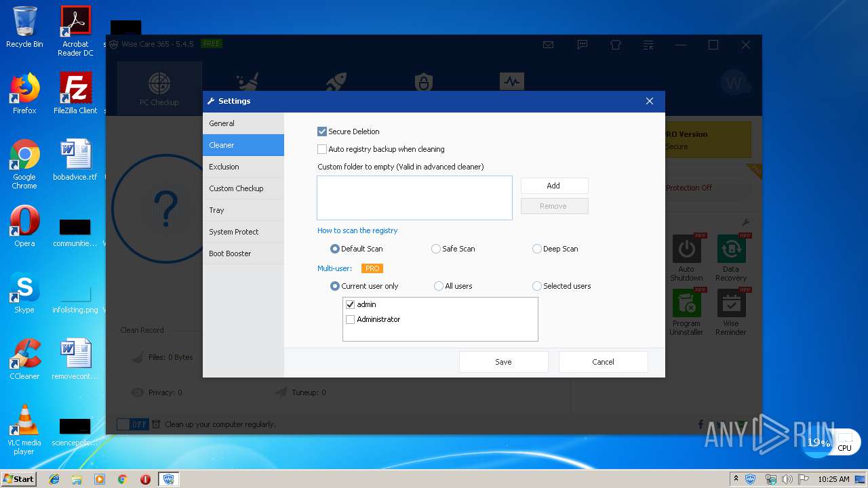
Task: Click the skin shirt icon in title bar
Action: pyautogui.click(x=615, y=45)
